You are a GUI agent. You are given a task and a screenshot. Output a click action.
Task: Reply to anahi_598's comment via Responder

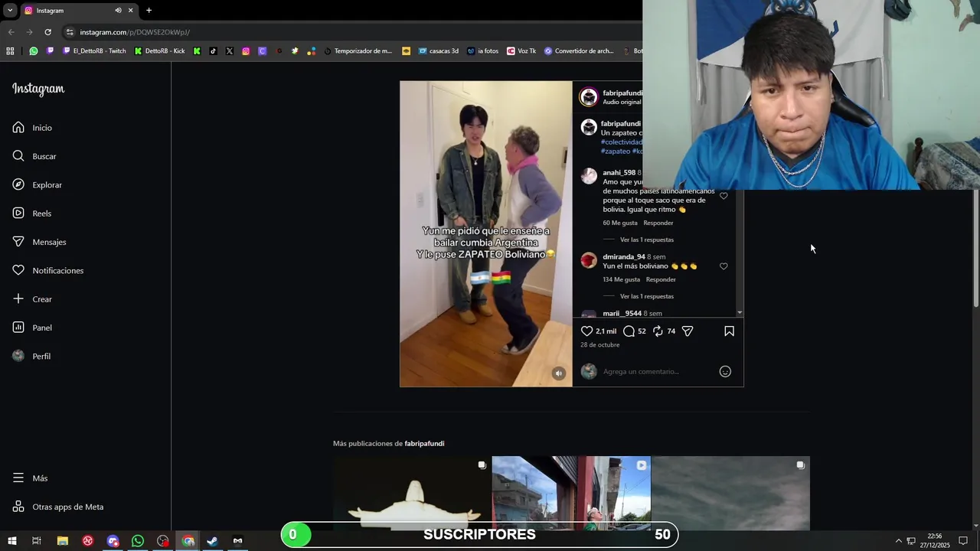pyautogui.click(x=658, y=223)
